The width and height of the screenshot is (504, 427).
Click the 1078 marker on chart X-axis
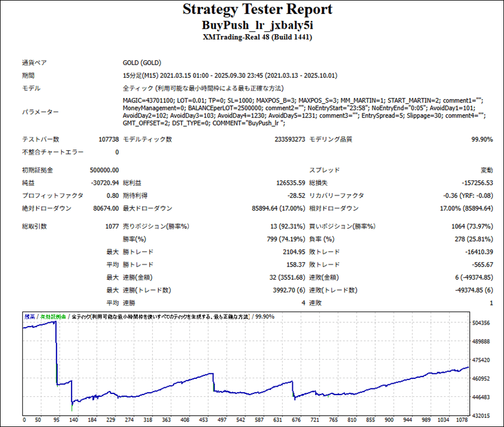pos(462,420)
